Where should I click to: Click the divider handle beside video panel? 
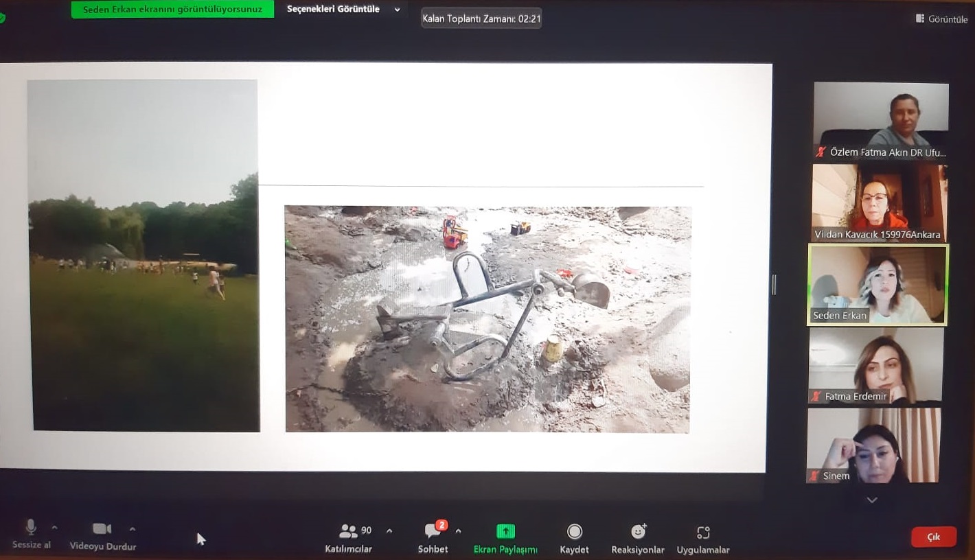[x=775, y=284]
